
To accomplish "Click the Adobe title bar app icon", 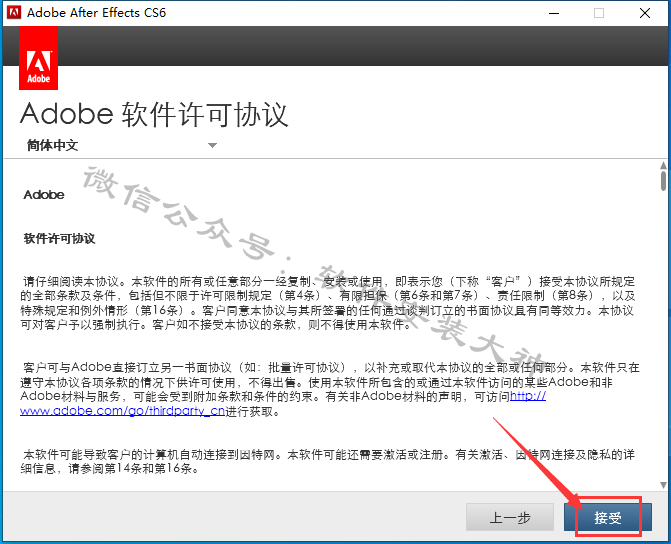I will [14, 13].
